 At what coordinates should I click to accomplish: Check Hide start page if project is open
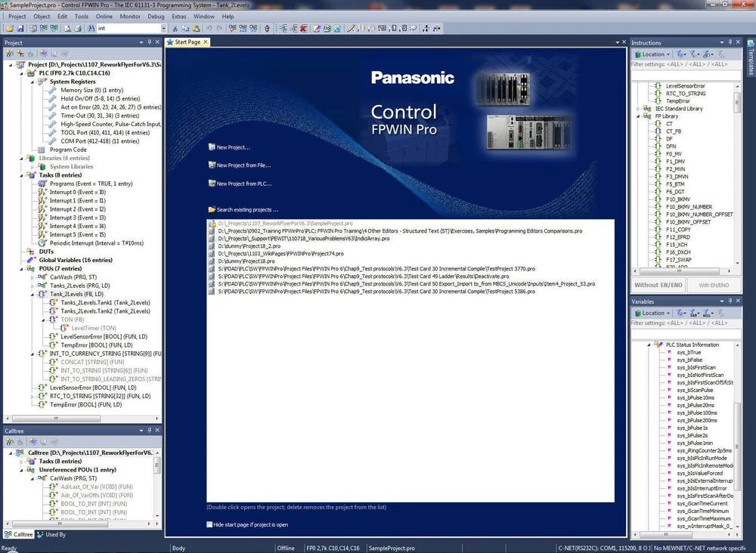[210, 524]
